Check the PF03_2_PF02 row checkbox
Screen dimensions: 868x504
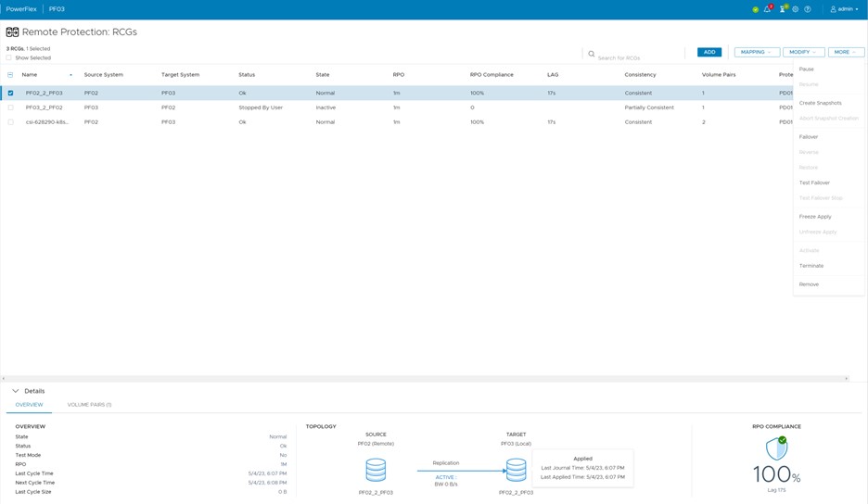click(x=10, y=107)
